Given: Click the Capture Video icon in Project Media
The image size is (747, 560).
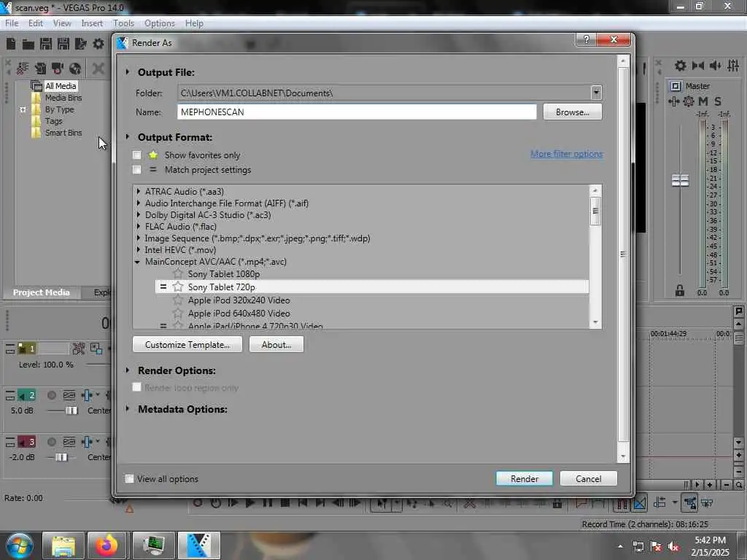Looking at the screenshot, I should coord(57,69).
